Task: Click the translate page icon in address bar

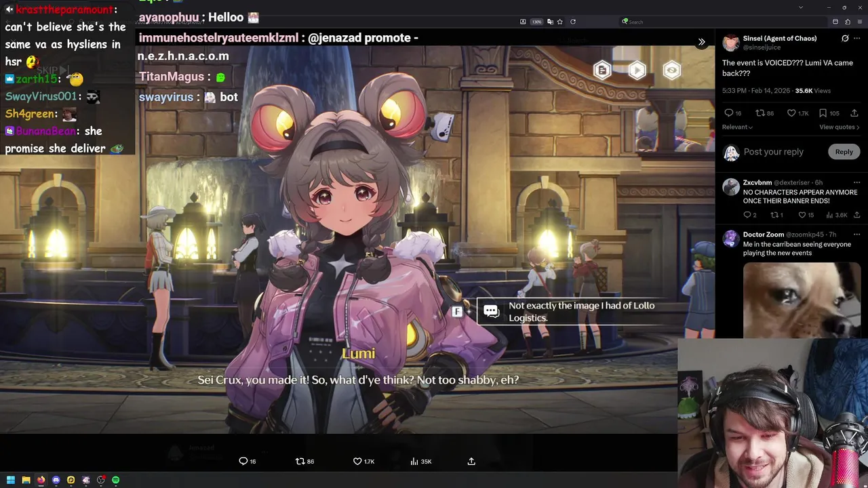Action: [550, 22]
